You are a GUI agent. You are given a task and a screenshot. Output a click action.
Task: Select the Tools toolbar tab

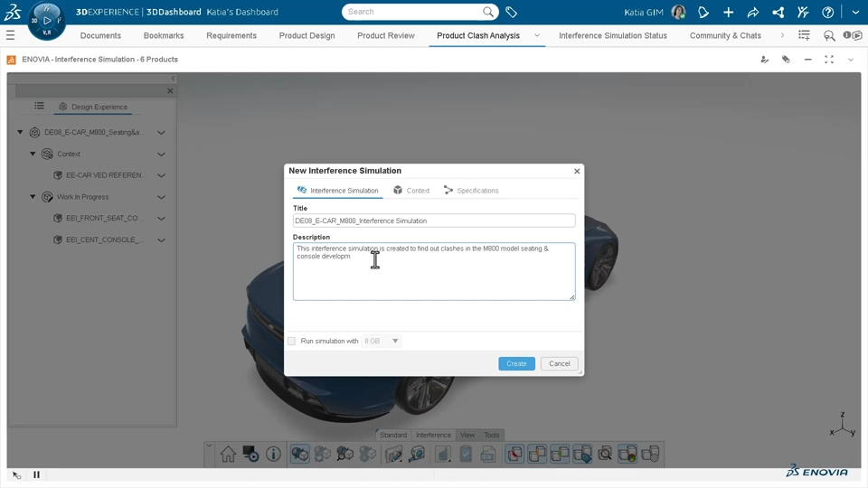[492, 435]
